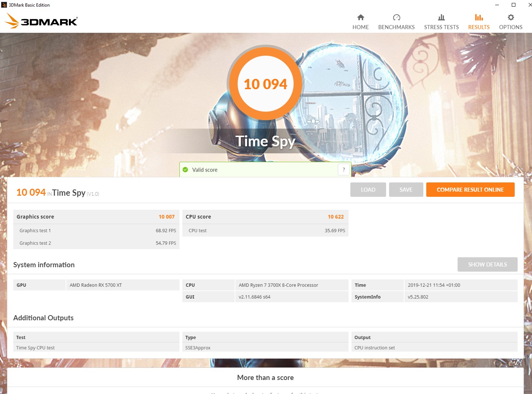The height and width of the screenshot is (394, 532).
Task: Click GUI version v2.11.6846 s64 cell
Action: [292, 297]
